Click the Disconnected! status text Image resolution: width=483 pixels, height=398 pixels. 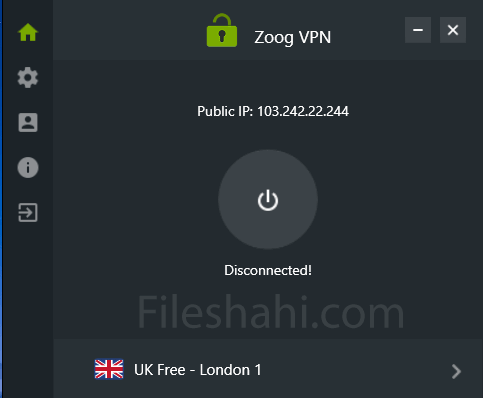point(268,270)
